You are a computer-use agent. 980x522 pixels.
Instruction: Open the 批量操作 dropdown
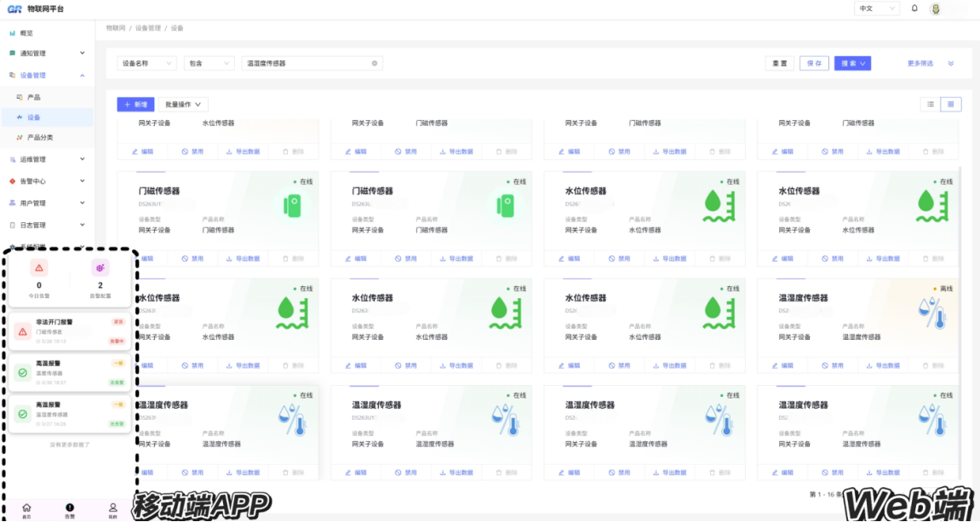pyautogui.click(x=183, y=105)
